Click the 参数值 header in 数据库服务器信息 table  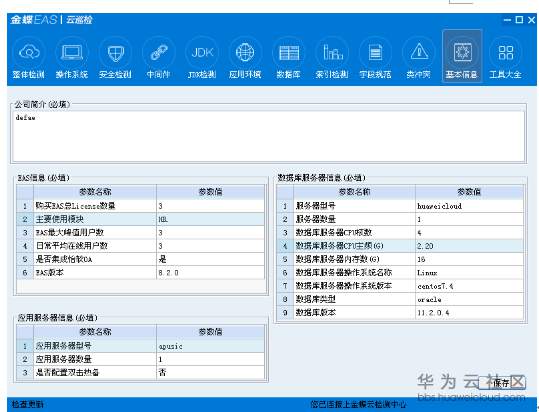pos(469,192)
